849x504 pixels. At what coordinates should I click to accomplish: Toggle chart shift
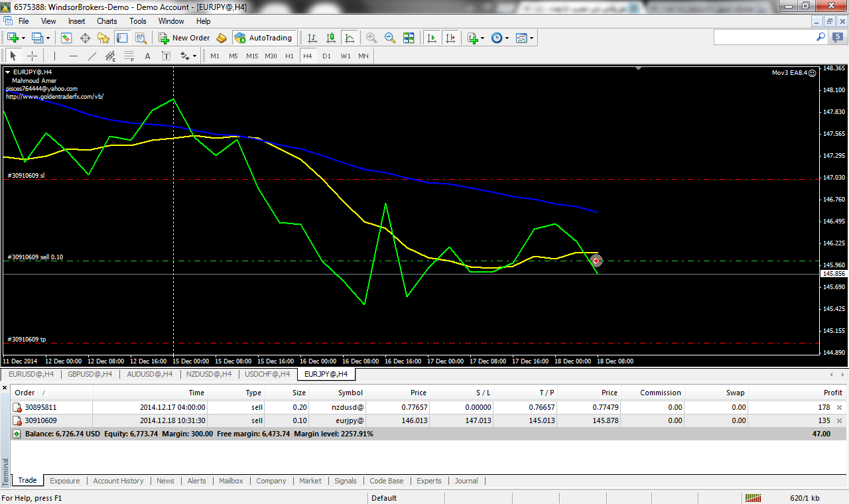click(x=450, y=38)
